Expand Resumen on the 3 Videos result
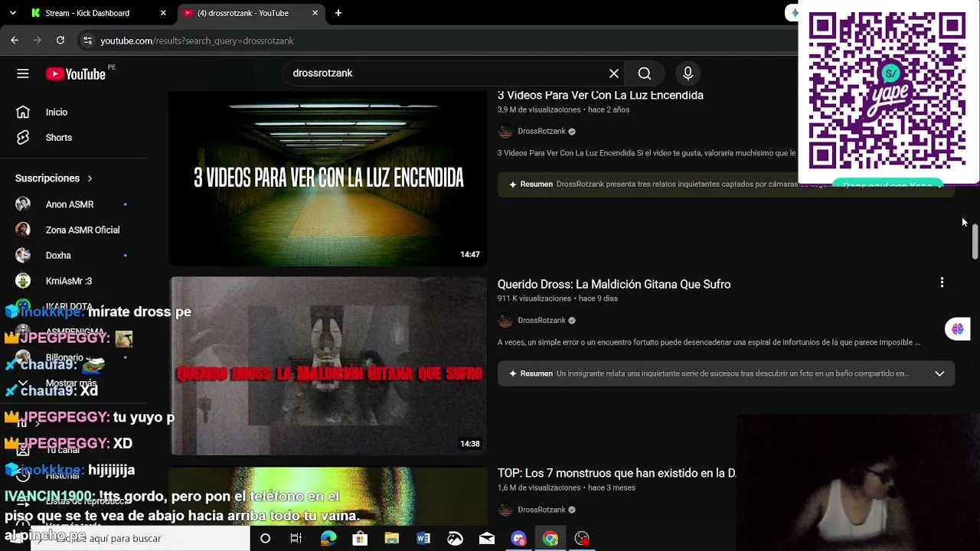 point(726,184)
